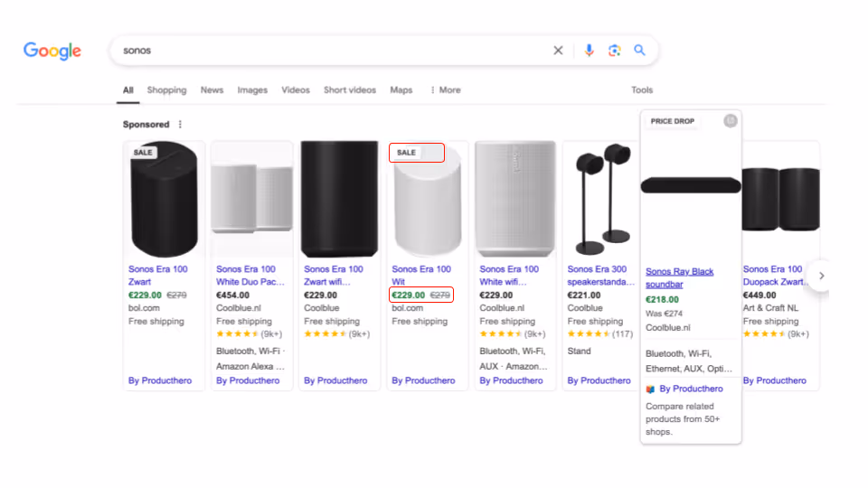The width and height of the screenshot is (868, 488).
Task: Click By Producthero under Era 100 Zwart wifi
Action: (x=335, y=380)
